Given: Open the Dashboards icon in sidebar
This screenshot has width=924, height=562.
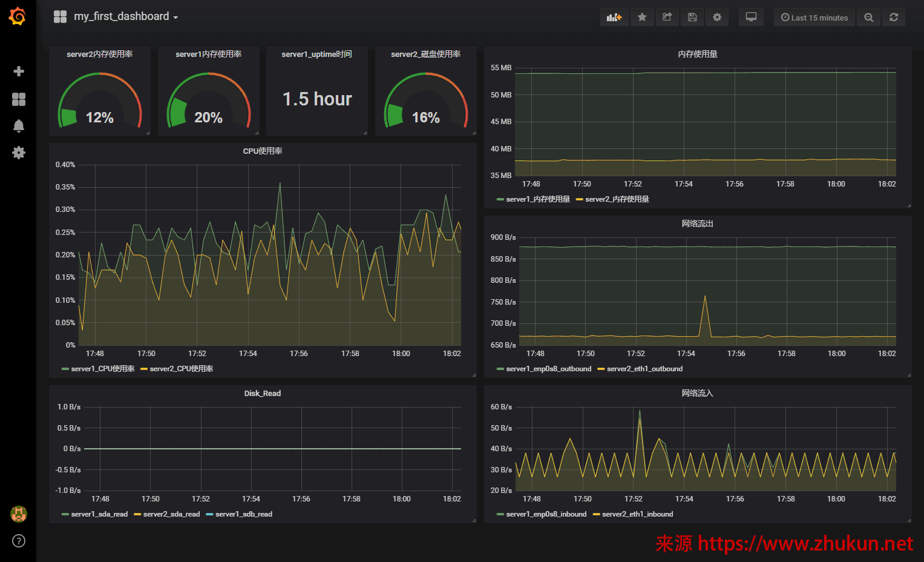Looking at the screenshot, I should 19,99.
